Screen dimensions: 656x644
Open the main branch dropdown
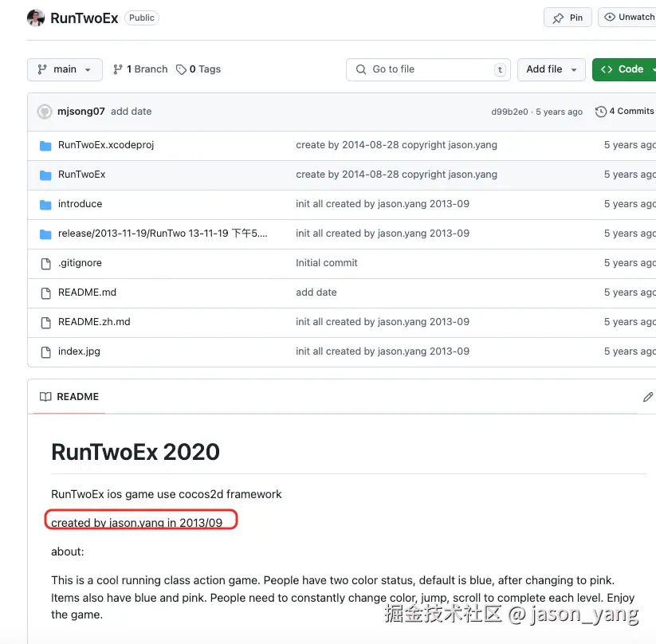pyautogui.click(x=65, y=69)
